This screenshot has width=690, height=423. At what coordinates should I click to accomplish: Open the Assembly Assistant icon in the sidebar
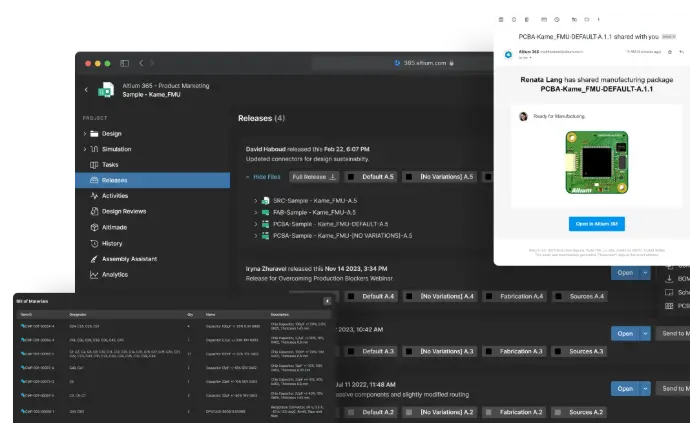[x=94, y=259]
